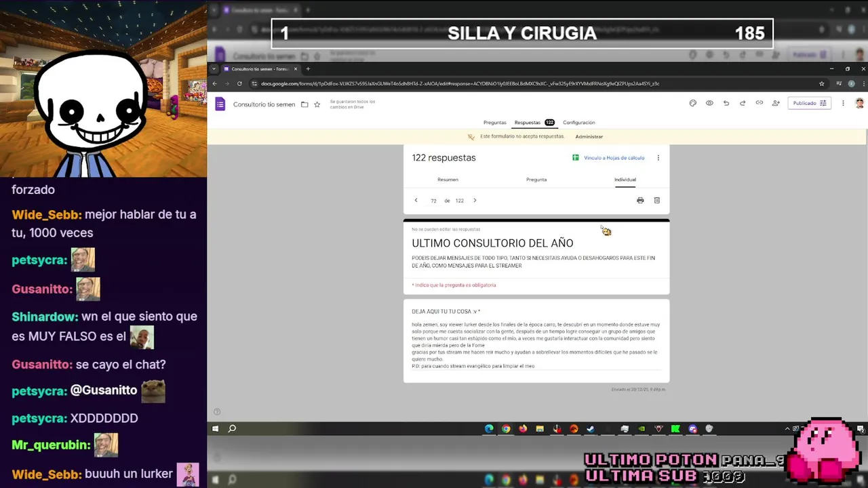The image size is (868, 488).
Task: Go to the next response
Action: (x=475, y=200)
